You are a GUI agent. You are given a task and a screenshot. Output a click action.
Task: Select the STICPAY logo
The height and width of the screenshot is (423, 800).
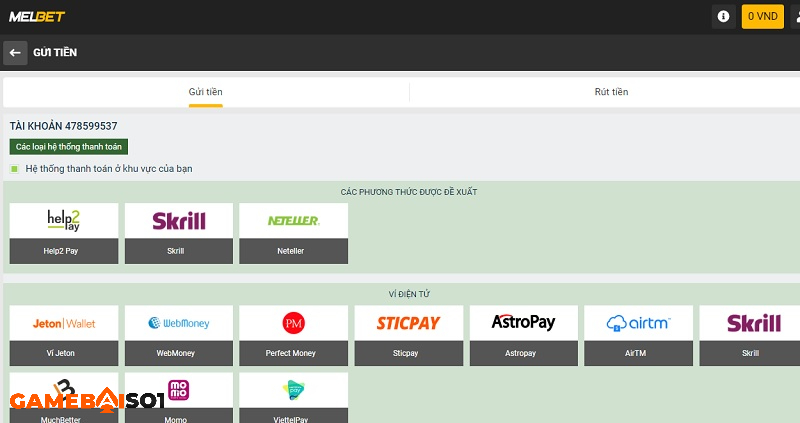tap(409, 323)
